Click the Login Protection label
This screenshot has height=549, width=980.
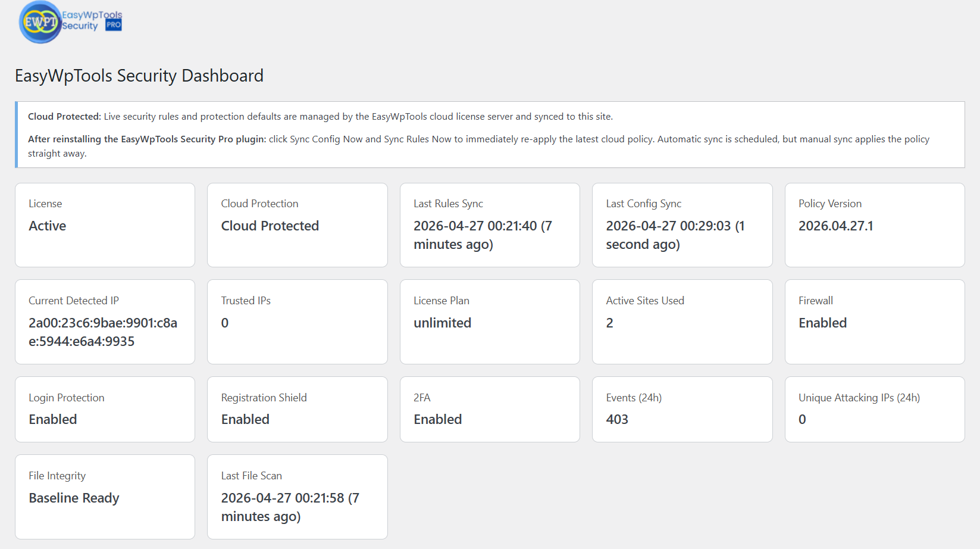click(67, 398)
